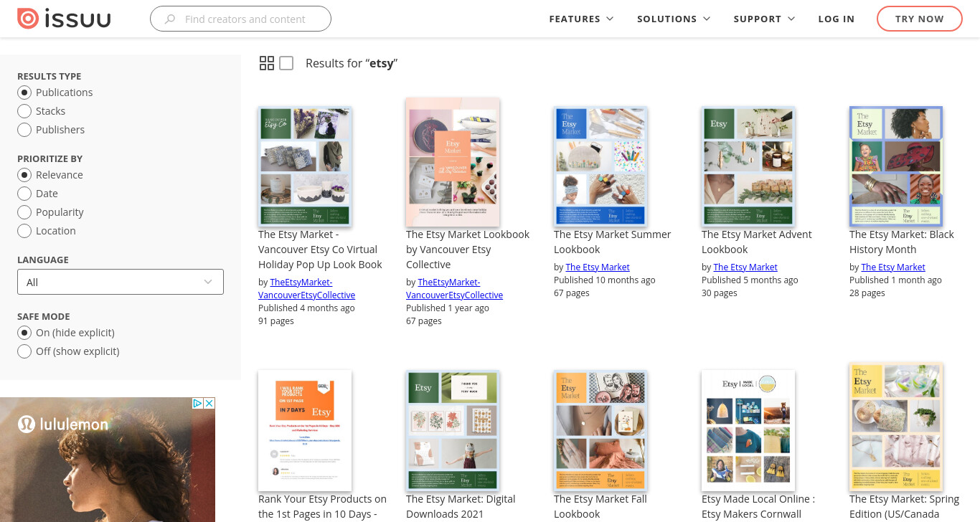The height and width of the screenshot is (522, 980).
Task: Open Etsy Market Lookbook by Vancouver thumbnail
Action: (x=453, y=162)
